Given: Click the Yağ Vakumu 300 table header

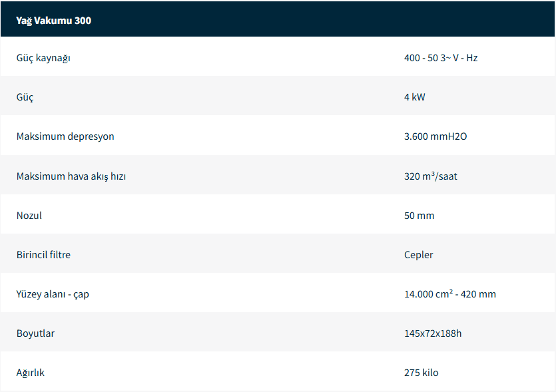Looking at the screenshot, I should [54, 21].
